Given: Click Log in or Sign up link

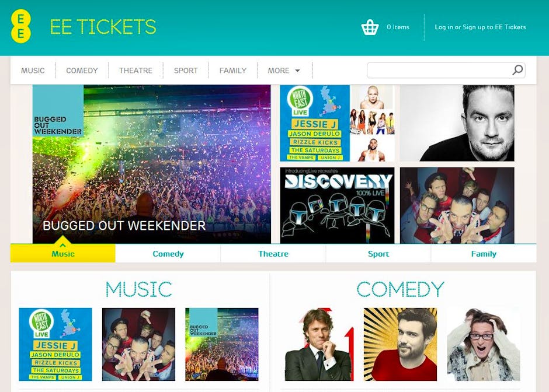Looking at the screenshot, I should pyautogui.click(x=480, y=27).
